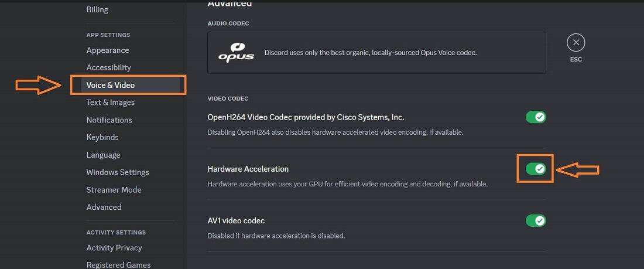Go to Appearance settings
The height and width of the screenshot is (269, 644).
pos(108,50)
